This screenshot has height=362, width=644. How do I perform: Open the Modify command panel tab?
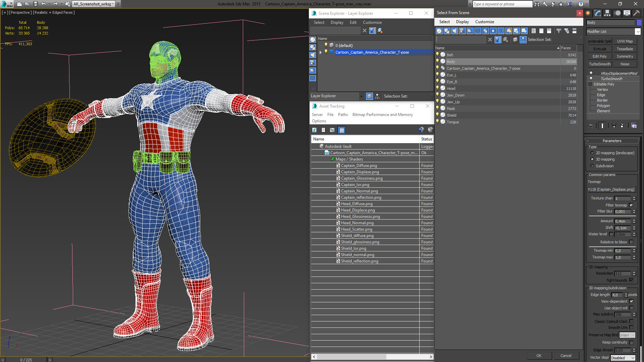(x=598, y=13)
